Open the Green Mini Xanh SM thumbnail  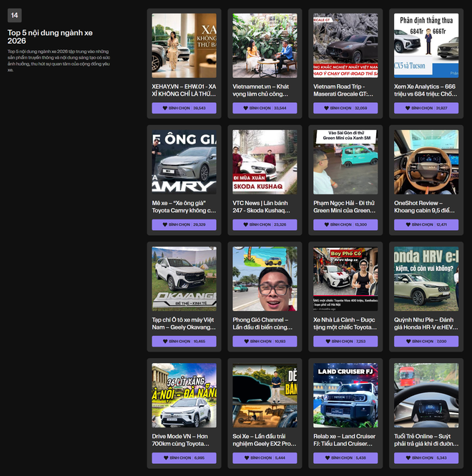(x=345, y=162)
